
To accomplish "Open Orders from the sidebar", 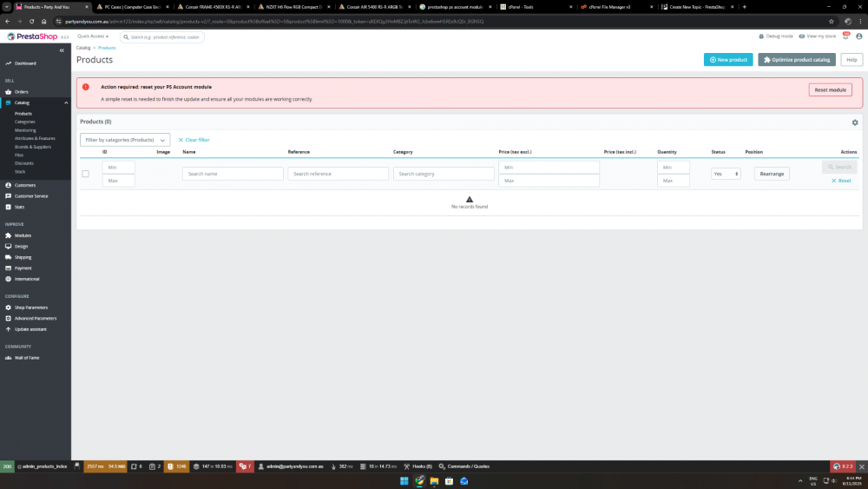I will click(x=21, y=92).
